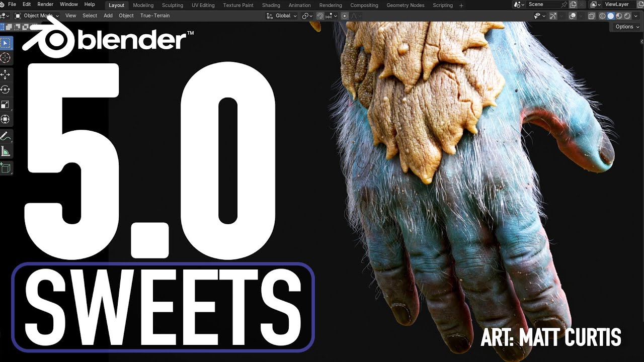This screenshot has height=362, width=644.
Task: Switch to solid viewport shading
Action: [611, 16]
